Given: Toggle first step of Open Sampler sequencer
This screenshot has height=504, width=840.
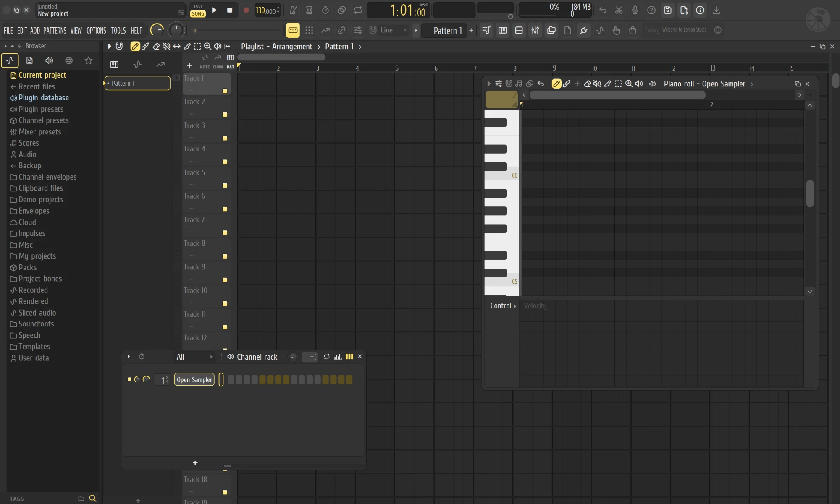Looking at the screenshot, I should 231,380.
